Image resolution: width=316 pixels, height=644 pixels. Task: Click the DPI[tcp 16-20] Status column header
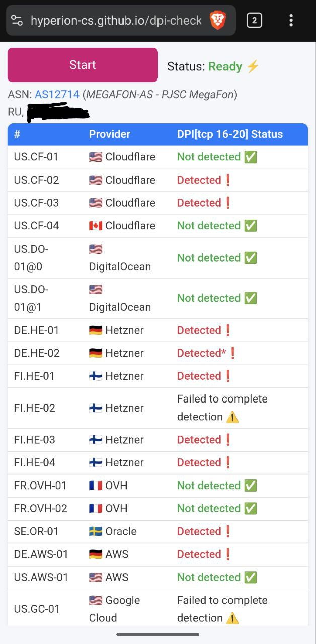pos(229,134)
